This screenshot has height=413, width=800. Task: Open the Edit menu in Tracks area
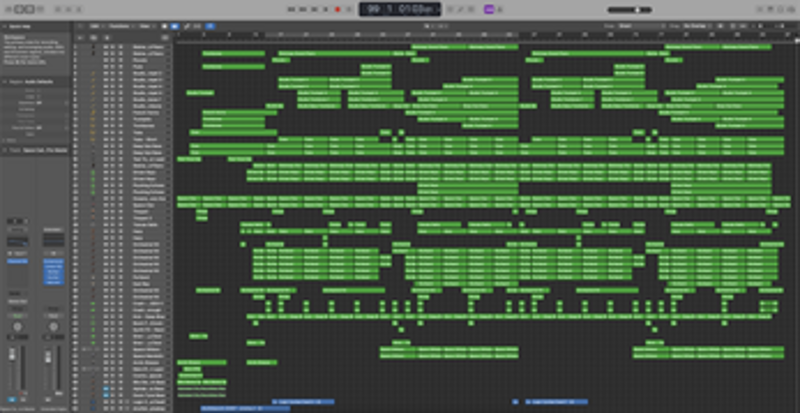click(95, 26)
